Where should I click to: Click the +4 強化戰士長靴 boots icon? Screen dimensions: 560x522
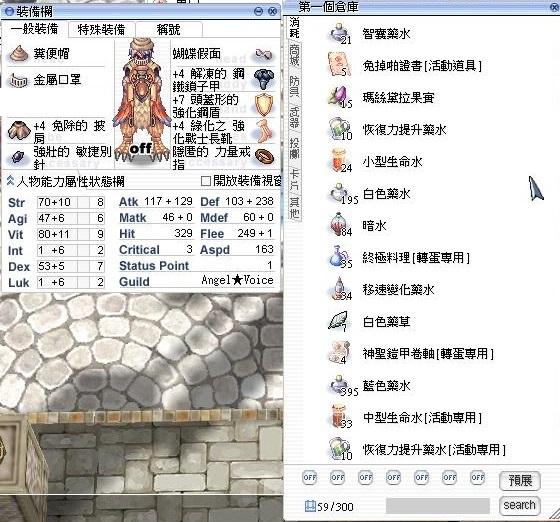click(x=264, y=131)
